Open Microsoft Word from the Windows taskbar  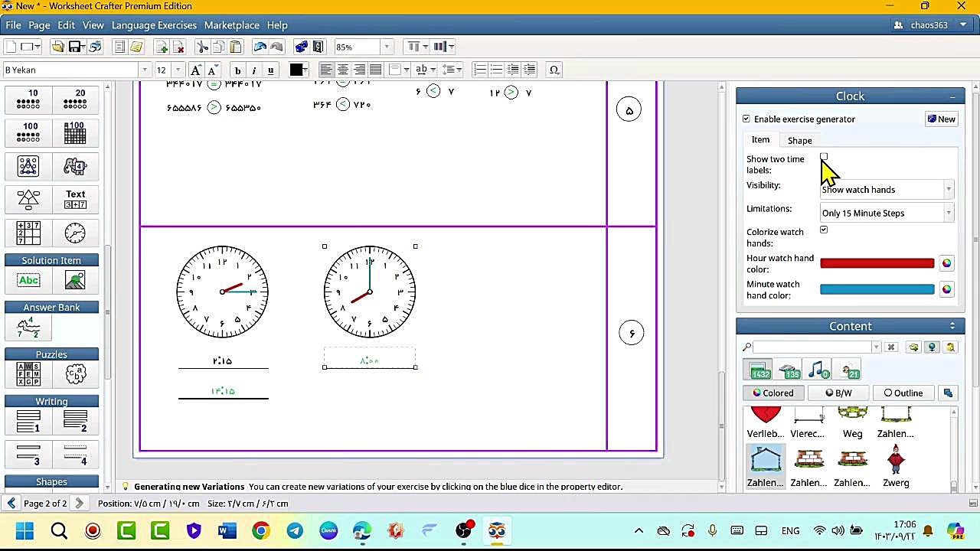coord(227,530)
